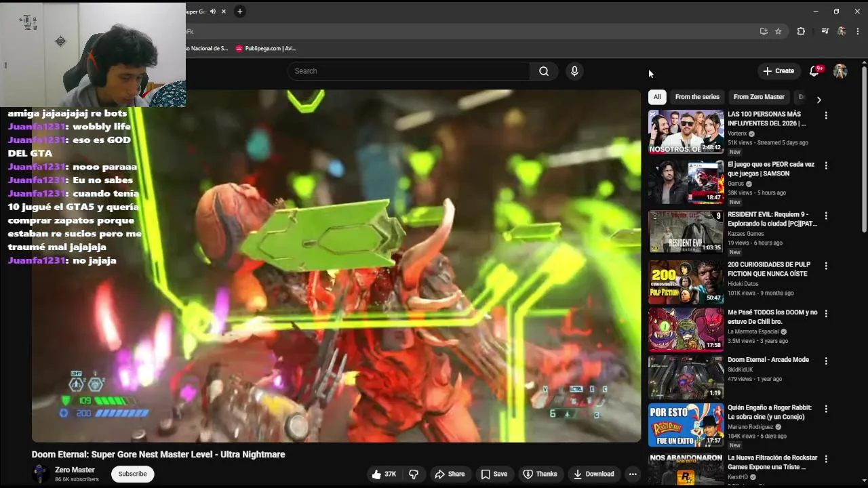Open the Publipega.com bookmark
868x488 pixels.
click(266, 49)
